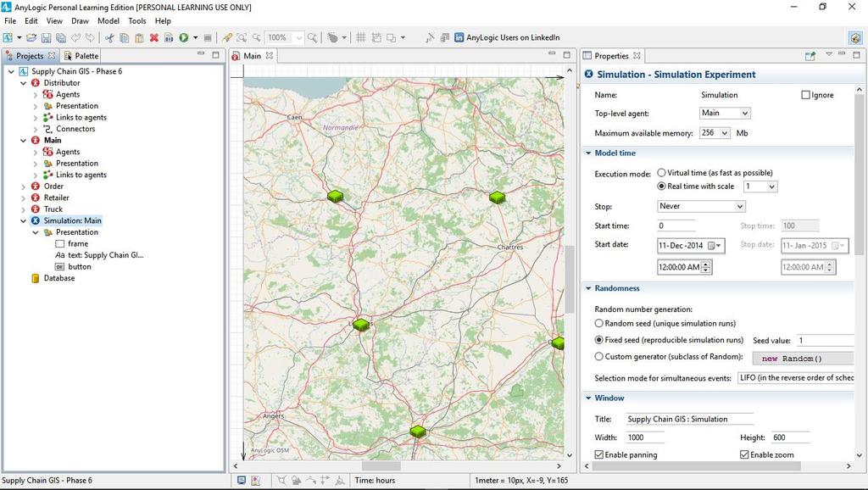The height and width of the screenshot is (490, 868).
Task: Expand the Order tree node
Action: tap(23, 187)
